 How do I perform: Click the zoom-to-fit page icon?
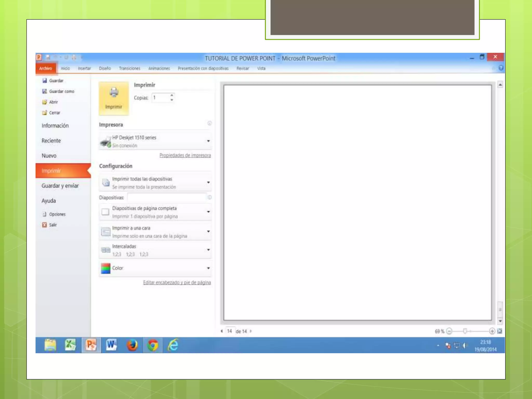click(500, 331)
